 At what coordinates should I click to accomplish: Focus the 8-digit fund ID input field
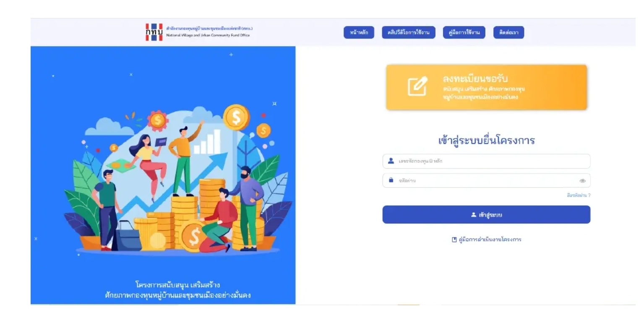click(x=486, y=161)
